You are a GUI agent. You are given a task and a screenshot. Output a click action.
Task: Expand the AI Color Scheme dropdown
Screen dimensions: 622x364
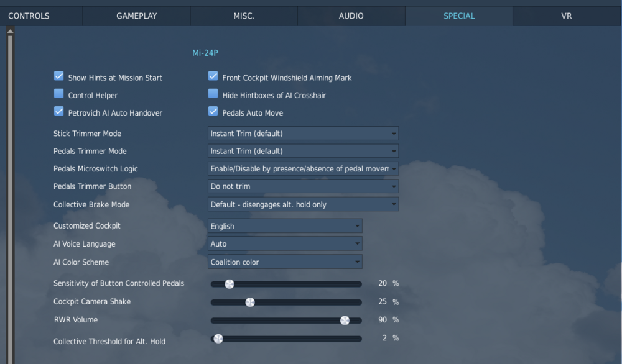click(285, 262)
